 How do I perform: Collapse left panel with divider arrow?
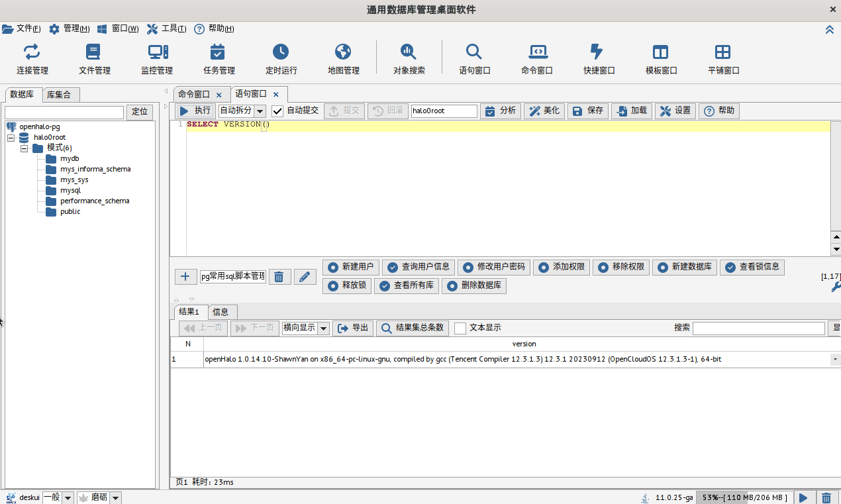[166, 91]
